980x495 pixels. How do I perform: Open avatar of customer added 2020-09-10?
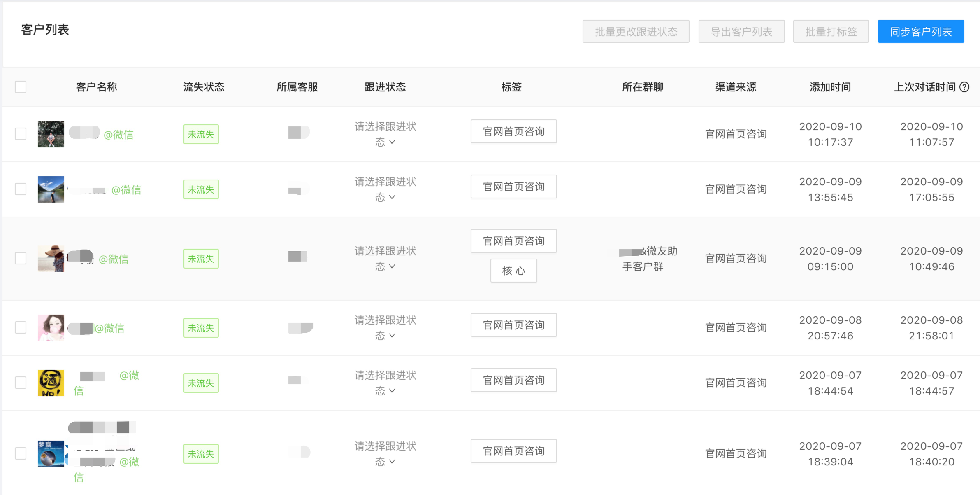pos(51,134)
